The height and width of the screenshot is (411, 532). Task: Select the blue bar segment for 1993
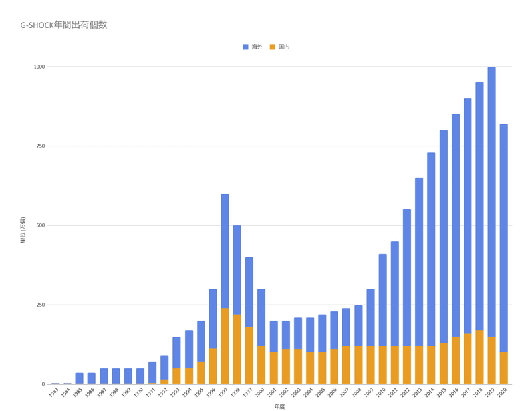176,352
